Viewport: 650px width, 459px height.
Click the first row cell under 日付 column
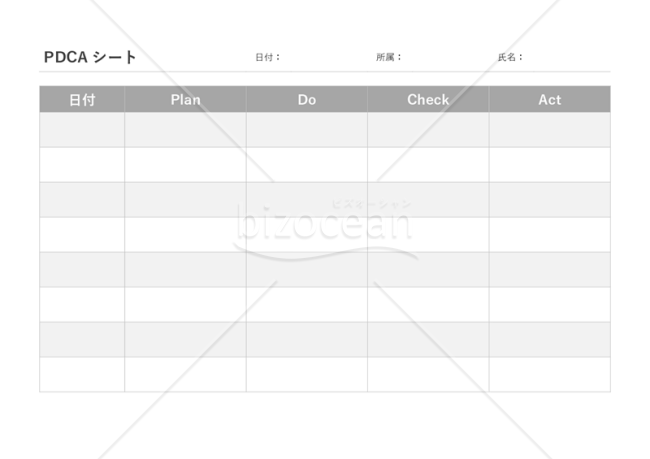[x=82, y=130]
